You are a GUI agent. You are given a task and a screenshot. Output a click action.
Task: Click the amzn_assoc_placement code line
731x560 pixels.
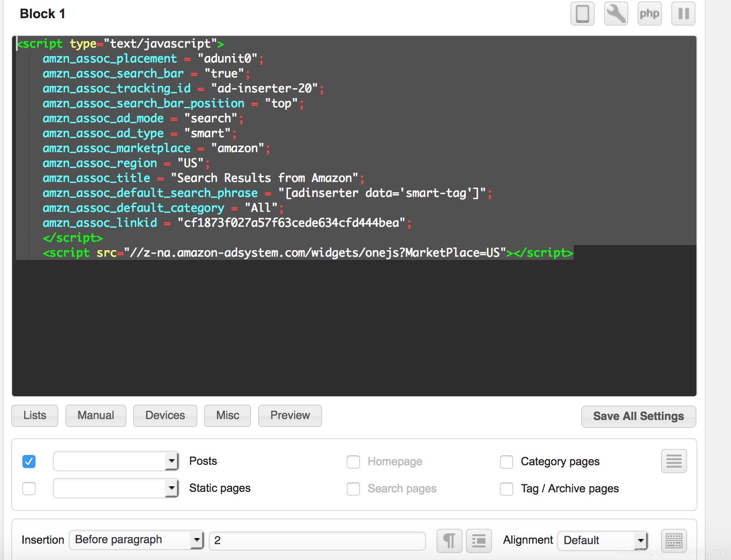153,58
